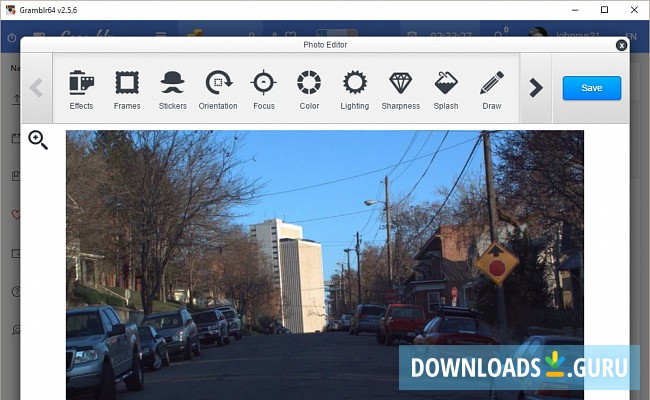Close the Photo Editor dialog
This screenshot has height=400, width=650.
(x=621, y=45)
